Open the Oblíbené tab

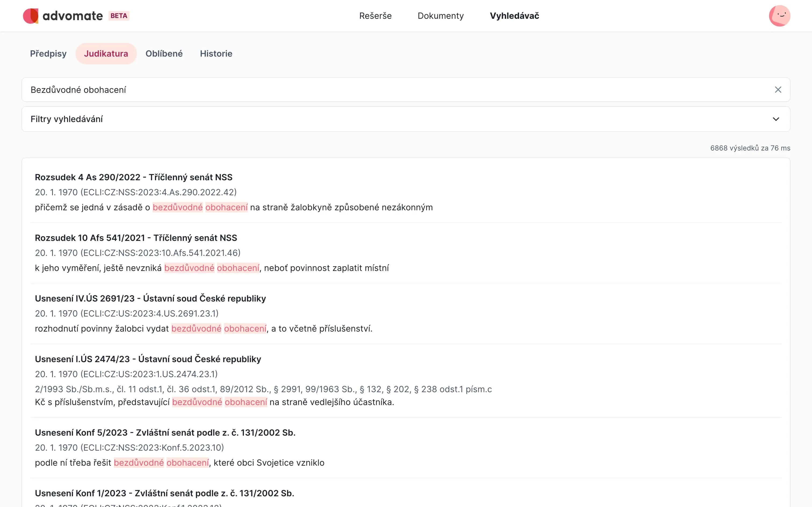tap(164, 54)
